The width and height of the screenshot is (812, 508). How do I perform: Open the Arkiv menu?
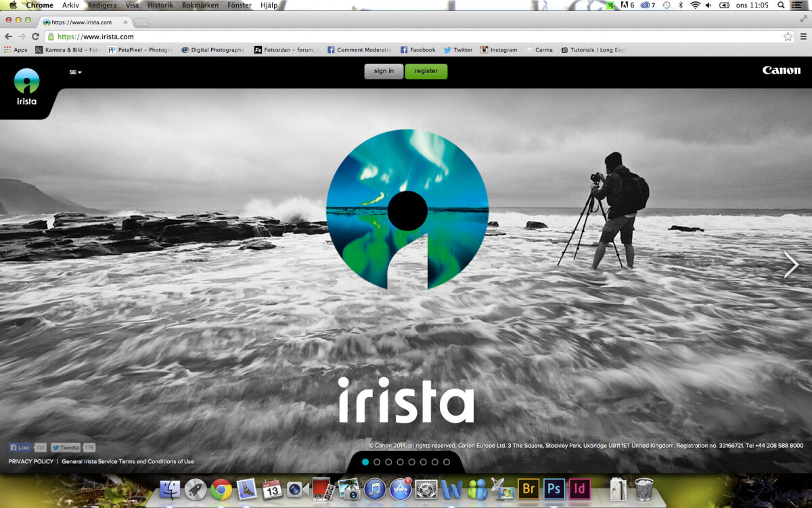click(x=70, y=5)
